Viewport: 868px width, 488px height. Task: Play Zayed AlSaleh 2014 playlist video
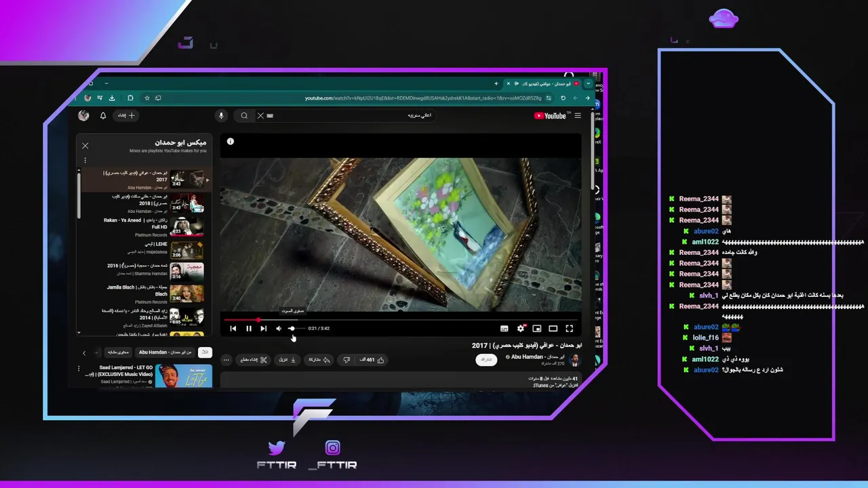coord(145,317)
